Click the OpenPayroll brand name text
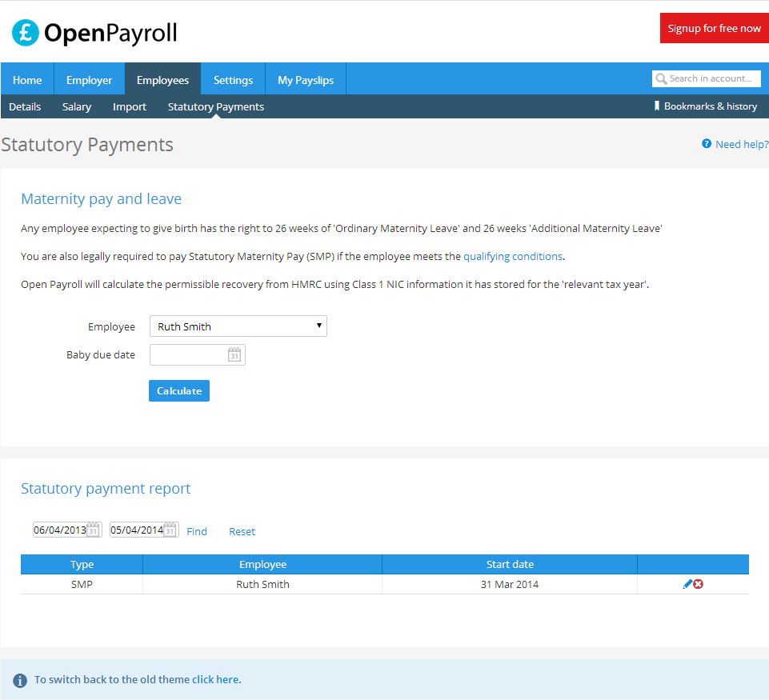This screenshot has height=700, width=769. (x=110, y=34)
